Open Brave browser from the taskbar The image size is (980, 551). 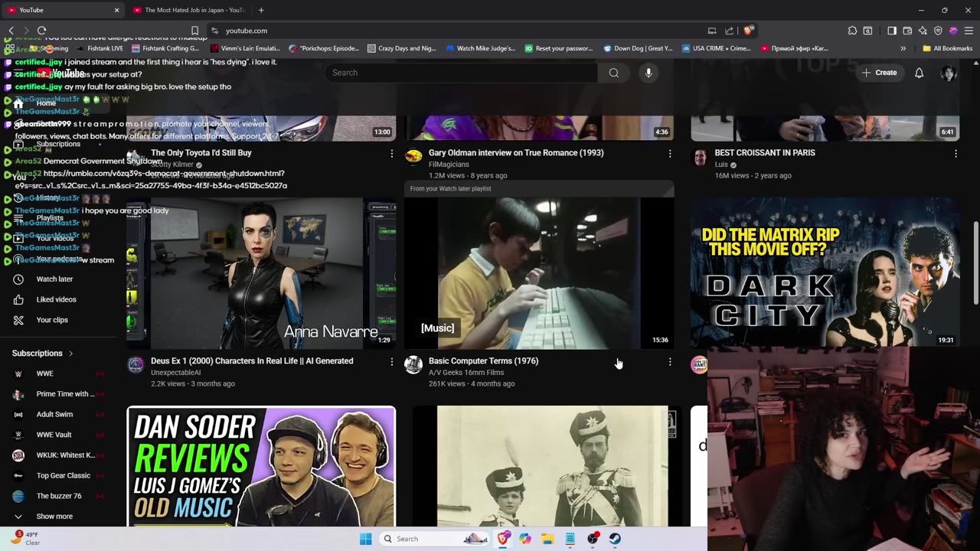[503, 539]
